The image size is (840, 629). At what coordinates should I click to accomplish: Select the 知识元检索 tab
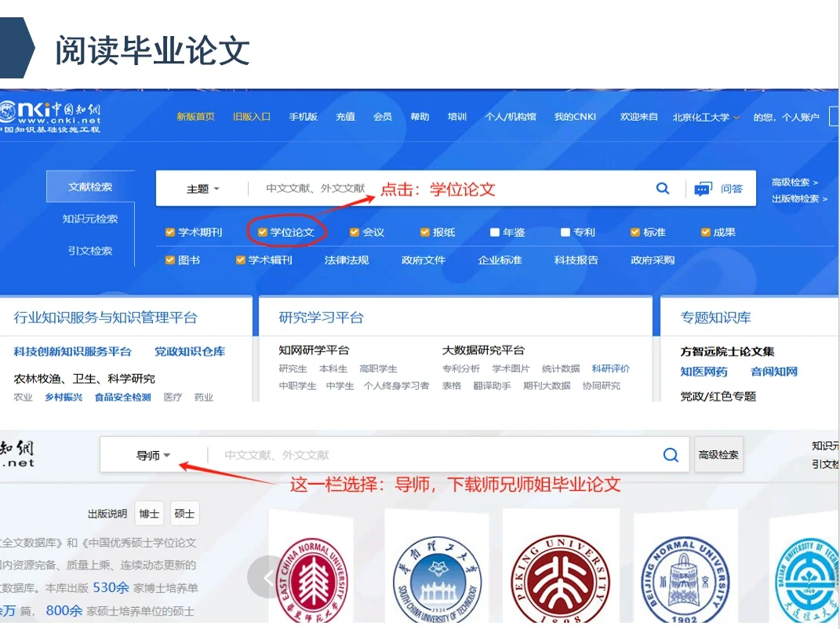point(90,219)
